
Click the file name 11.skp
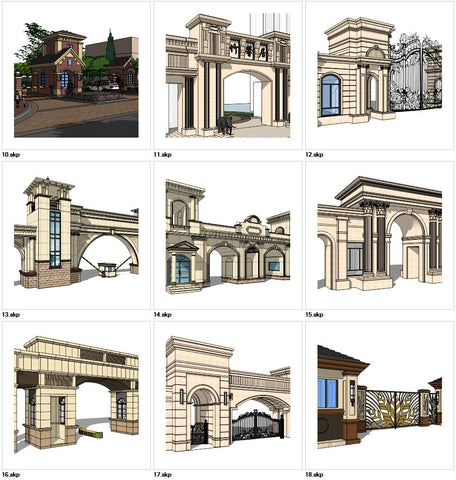click(x=163, y=155)
